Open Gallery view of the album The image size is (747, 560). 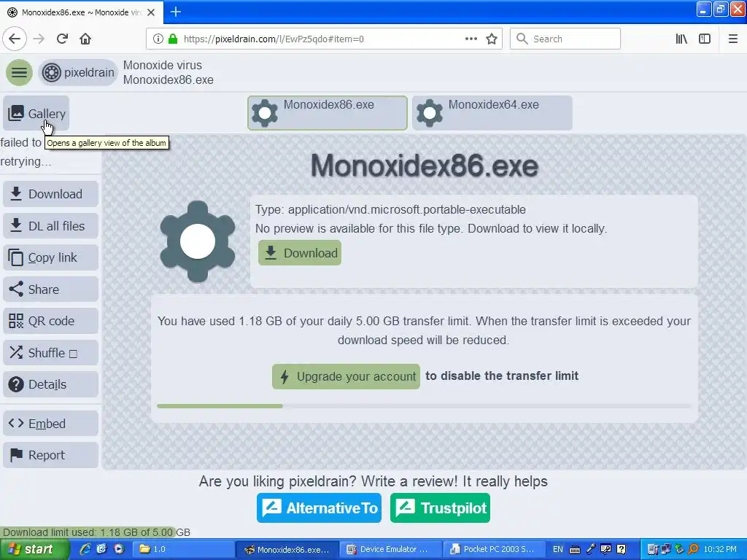pyautogui.click(x=36, y=113)
